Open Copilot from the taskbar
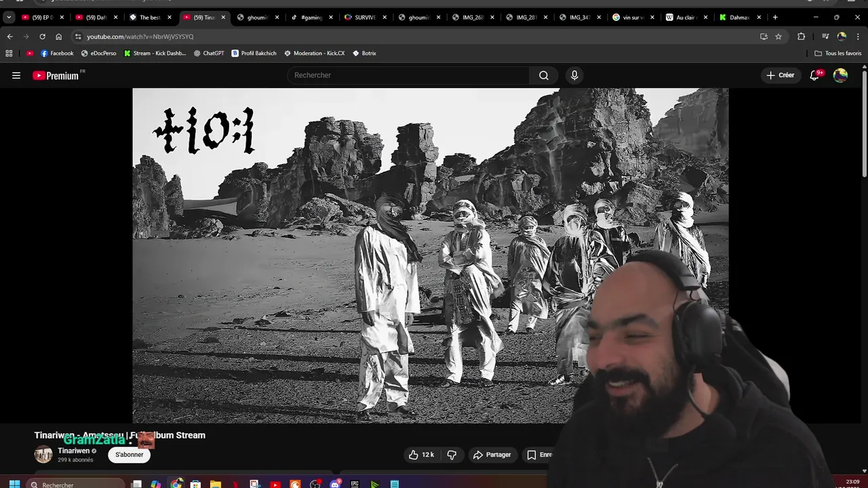868x488 pixels. [156, 485]
